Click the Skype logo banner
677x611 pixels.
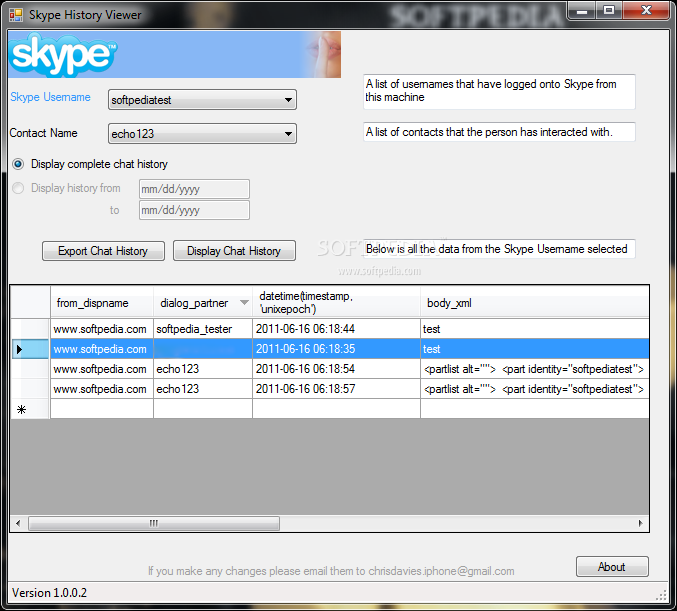(x=174, y=54)
